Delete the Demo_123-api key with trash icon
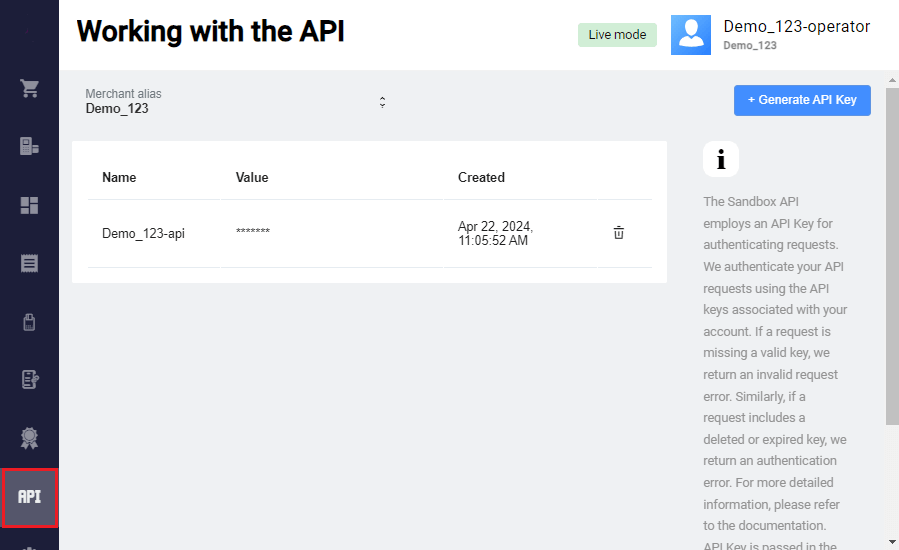 (x=618, y=233)
